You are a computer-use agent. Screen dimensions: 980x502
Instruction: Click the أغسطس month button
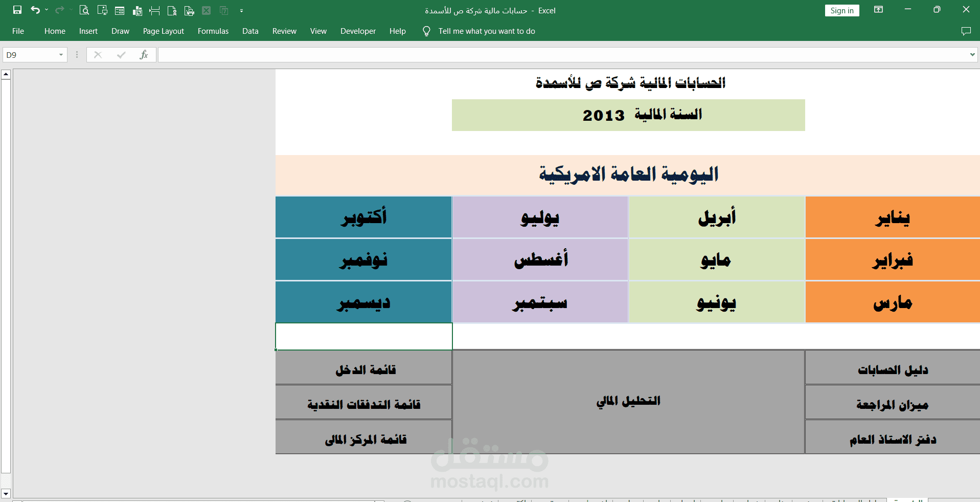pos(540,259)
